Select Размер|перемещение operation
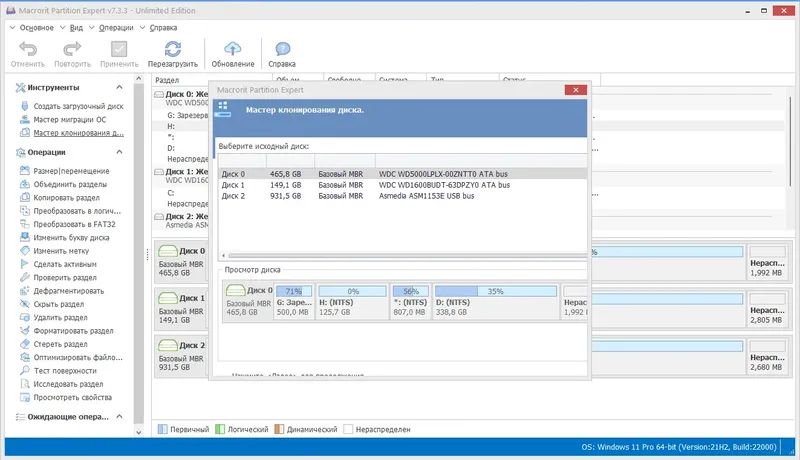Screen dimensions: 800x460 point(71,171)
